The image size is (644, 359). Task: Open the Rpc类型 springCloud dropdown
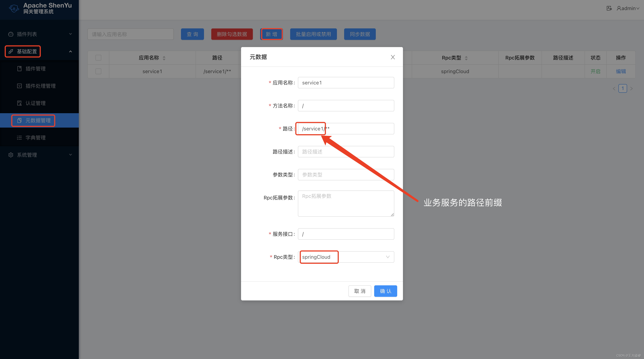pos(346,257)
